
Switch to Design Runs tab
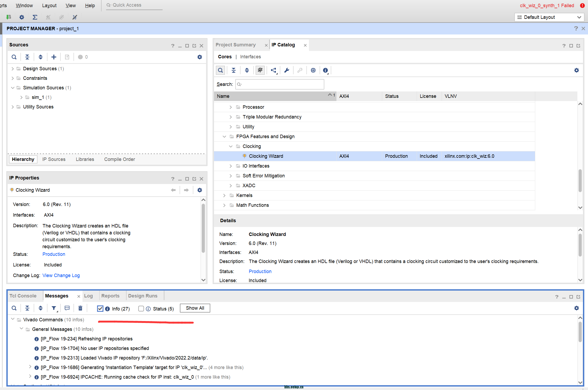click(143, 296)
